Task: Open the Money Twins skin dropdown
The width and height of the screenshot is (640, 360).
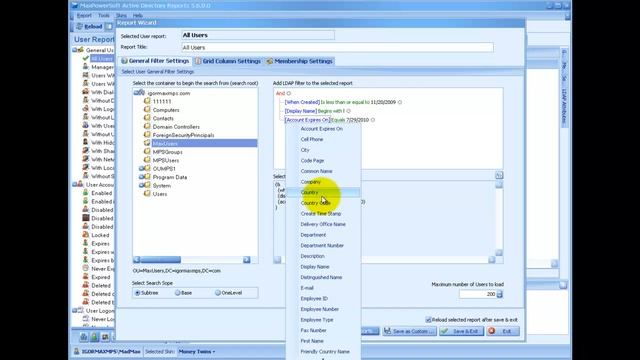Action: [x=196, y=351]
